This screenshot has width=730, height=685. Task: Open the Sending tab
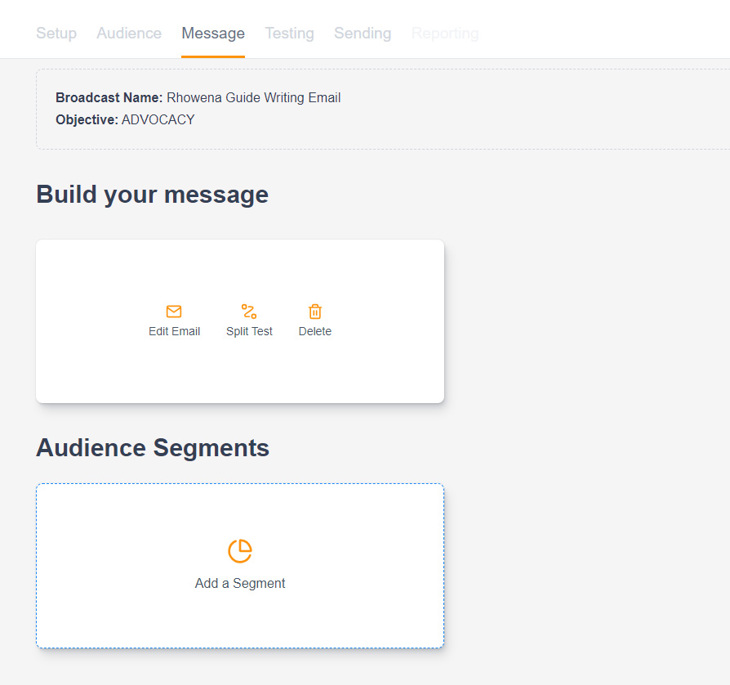coord(363,33)
